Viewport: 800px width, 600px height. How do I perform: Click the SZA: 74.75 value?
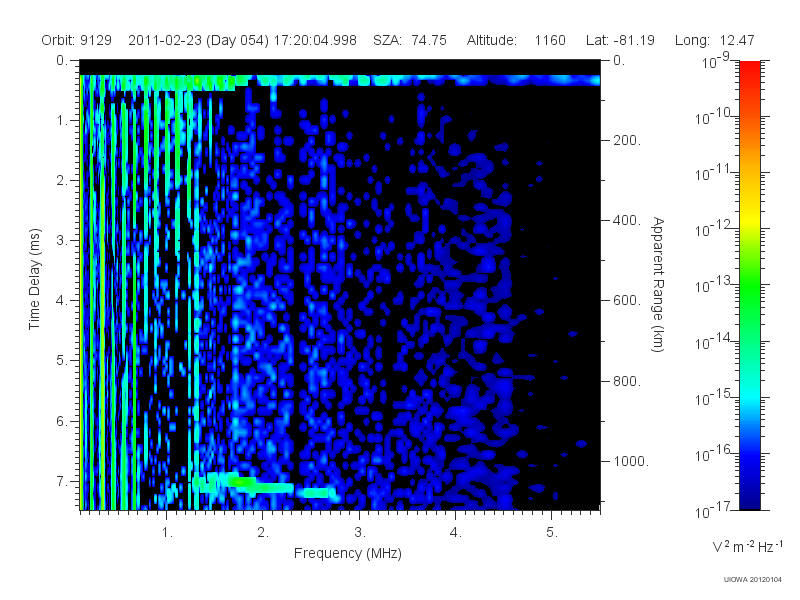pyautogui.click(x=410, y=40)
